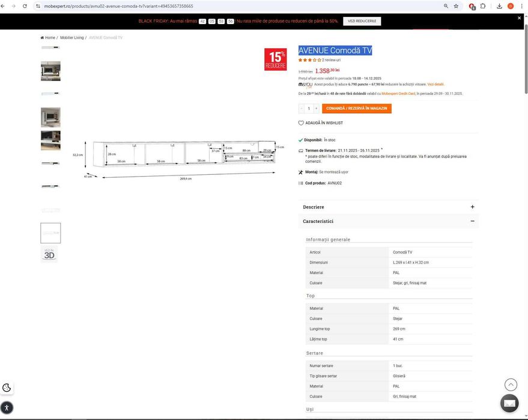
Task: Click the quantity input field
Action: pos(309,108)
